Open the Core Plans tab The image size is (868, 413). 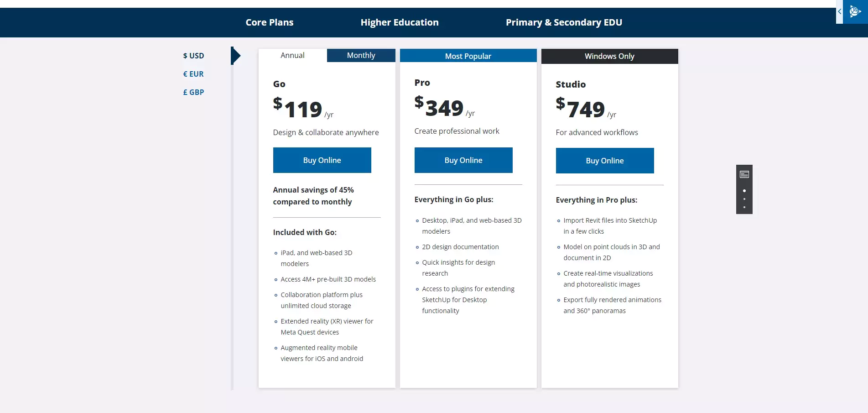point(270,22)
